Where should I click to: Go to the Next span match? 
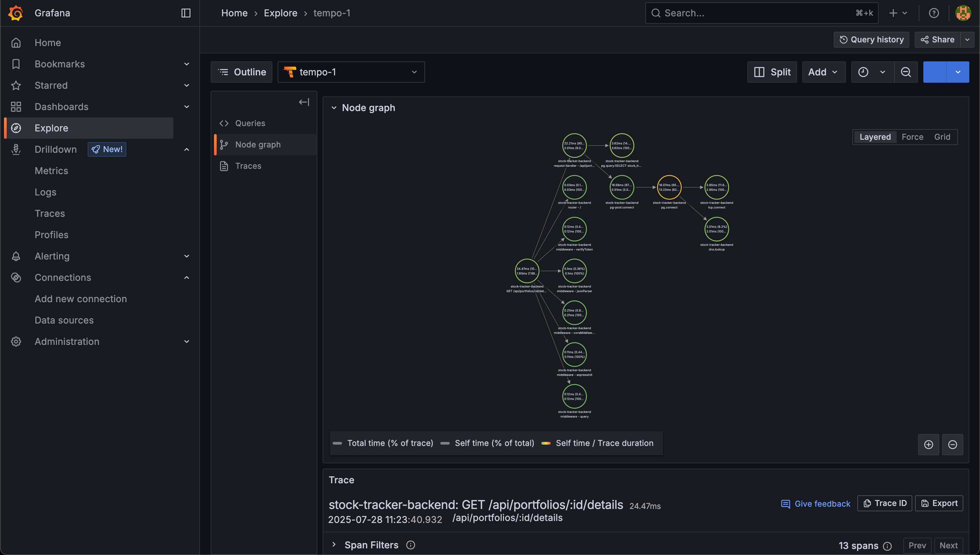click(948, 545)
